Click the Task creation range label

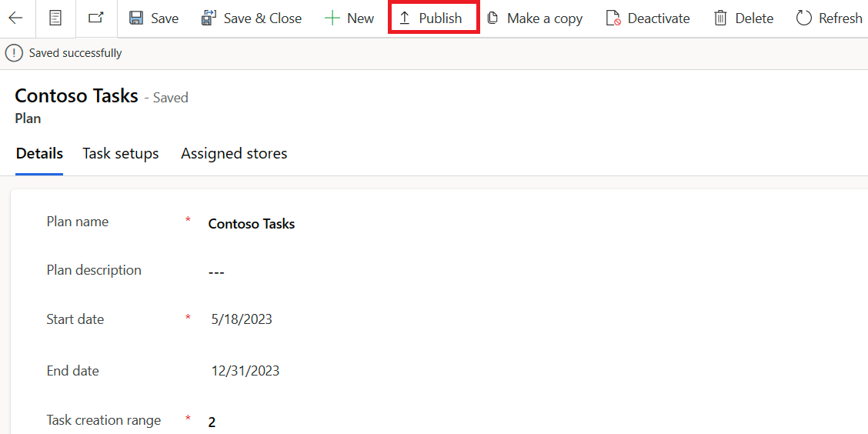pos(104,420)
